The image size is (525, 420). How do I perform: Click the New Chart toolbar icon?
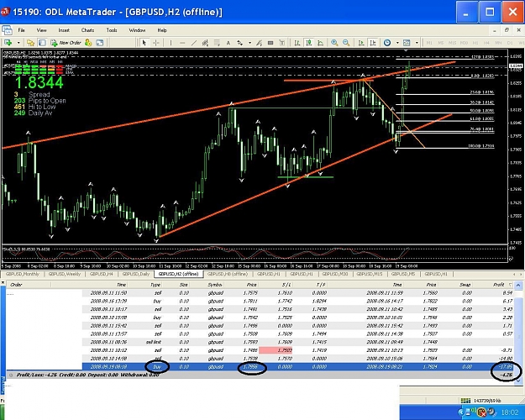coord(8,43)
